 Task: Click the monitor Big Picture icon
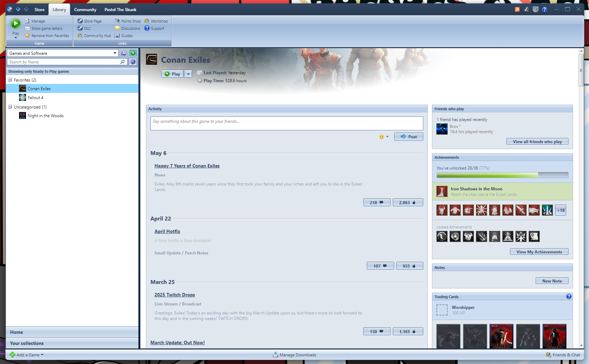coord(536,9)
